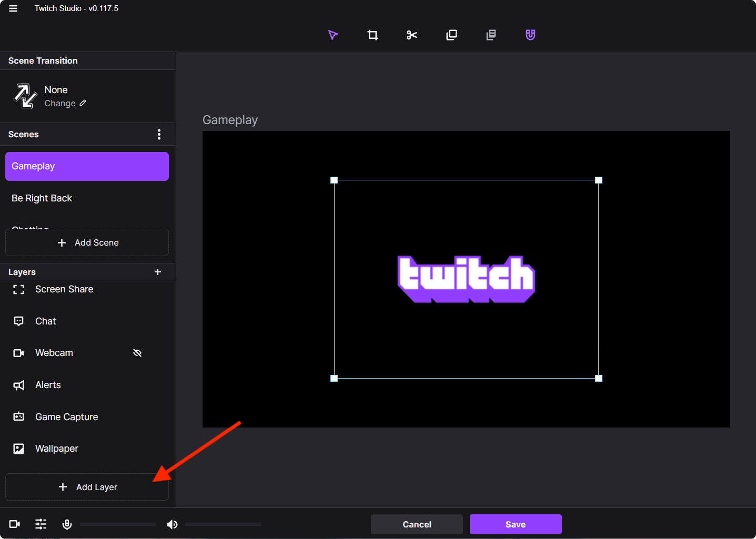Click the None transition label

(56, 90)
